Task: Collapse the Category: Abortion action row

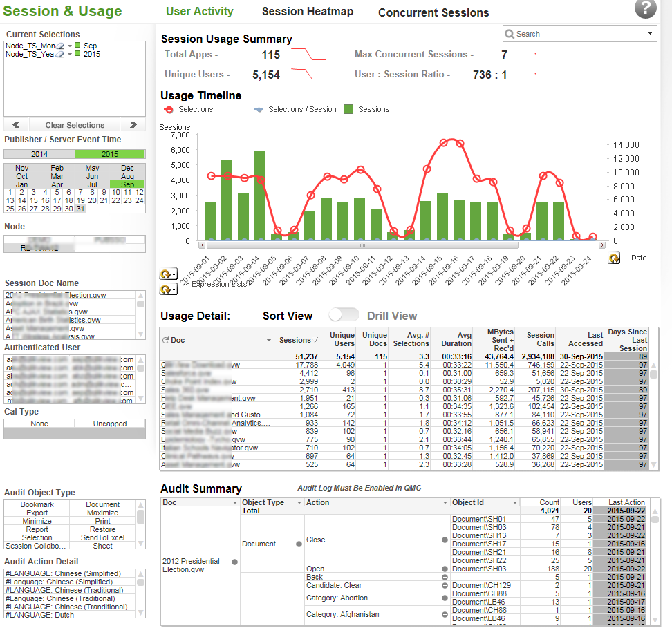Action: (445, 598)
